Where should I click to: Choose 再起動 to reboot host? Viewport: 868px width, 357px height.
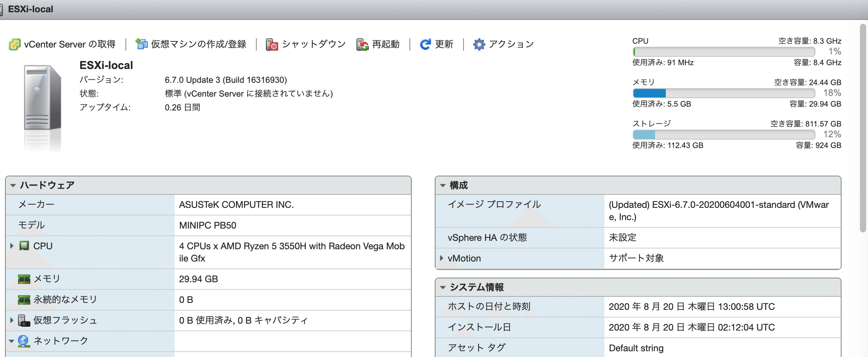386,44
